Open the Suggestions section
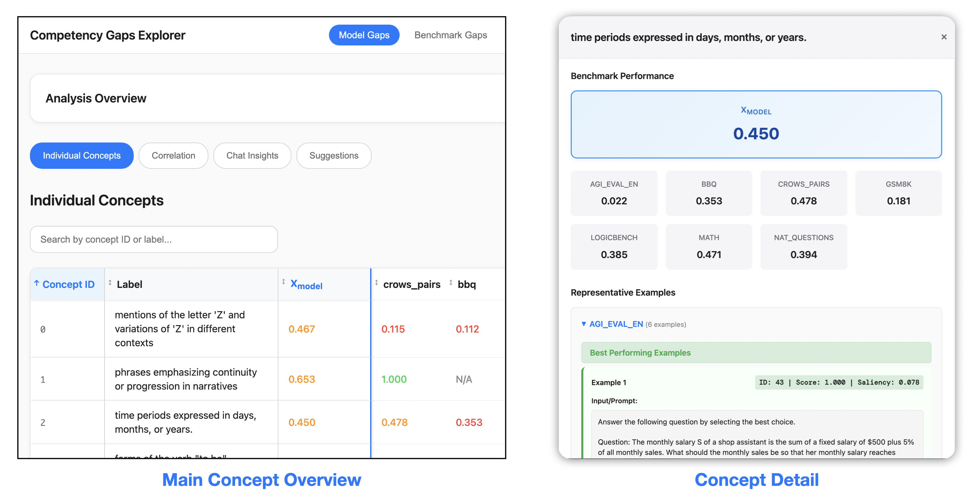 click(333, 155)
